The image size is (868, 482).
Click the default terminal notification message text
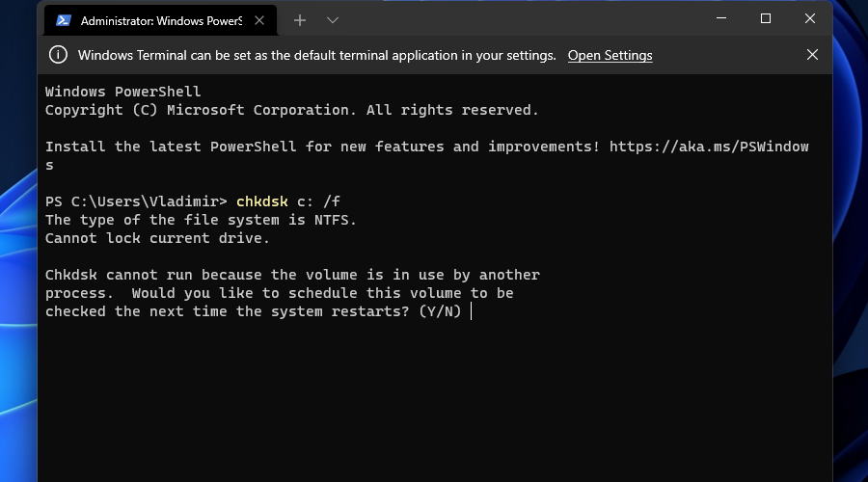point(316,55)
